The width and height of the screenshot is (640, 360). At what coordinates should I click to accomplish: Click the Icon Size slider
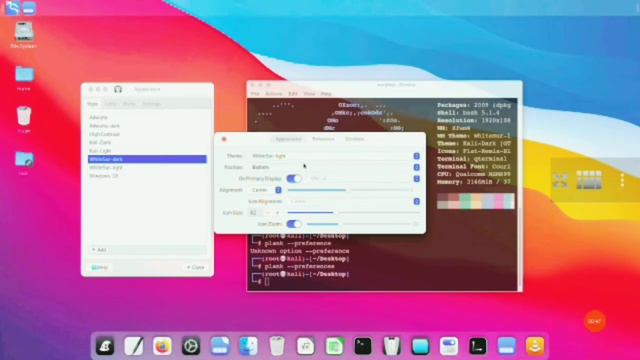tap(353, 213)
